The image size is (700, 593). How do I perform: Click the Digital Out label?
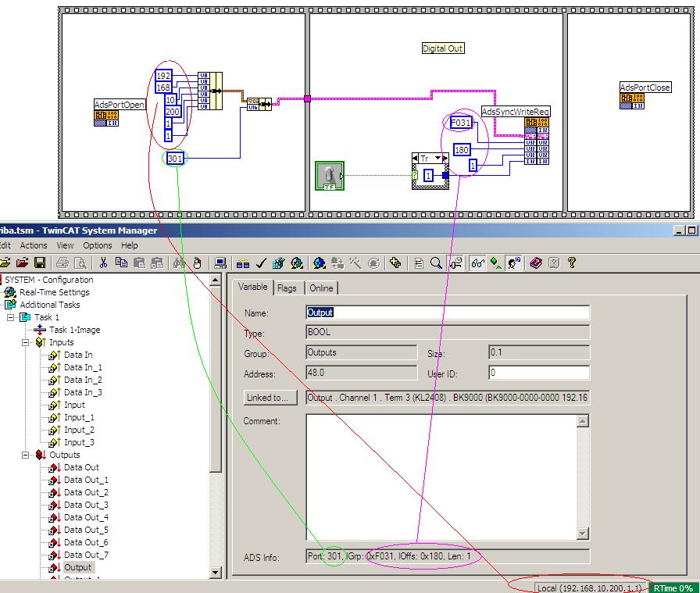click(443, 48)
